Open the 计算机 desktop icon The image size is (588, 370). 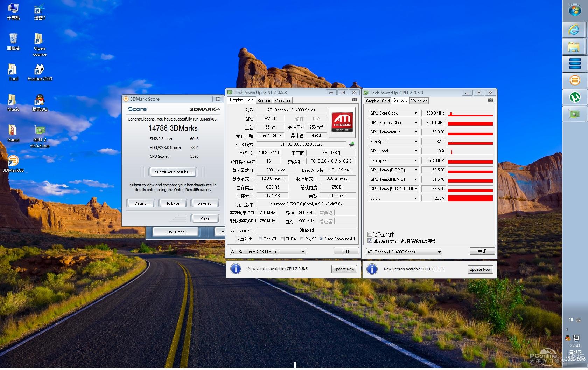tap(13, 12)
